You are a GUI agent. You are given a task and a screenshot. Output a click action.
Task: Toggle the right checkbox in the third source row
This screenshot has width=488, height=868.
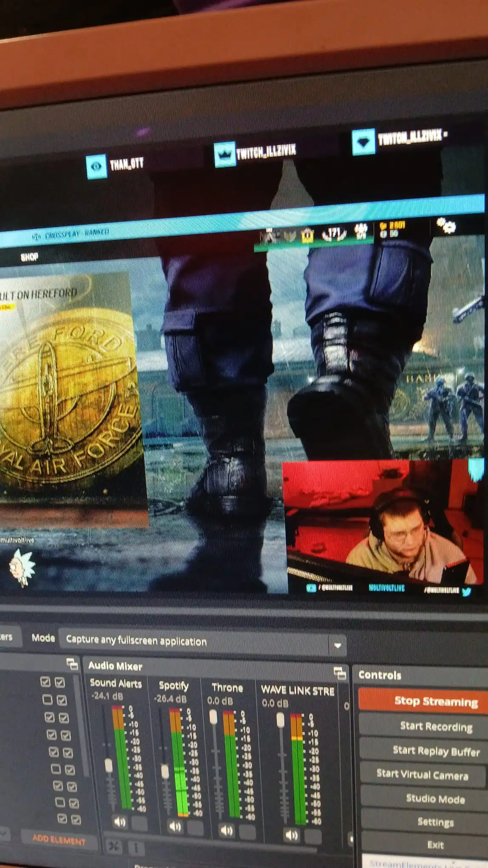click(64, 718)
